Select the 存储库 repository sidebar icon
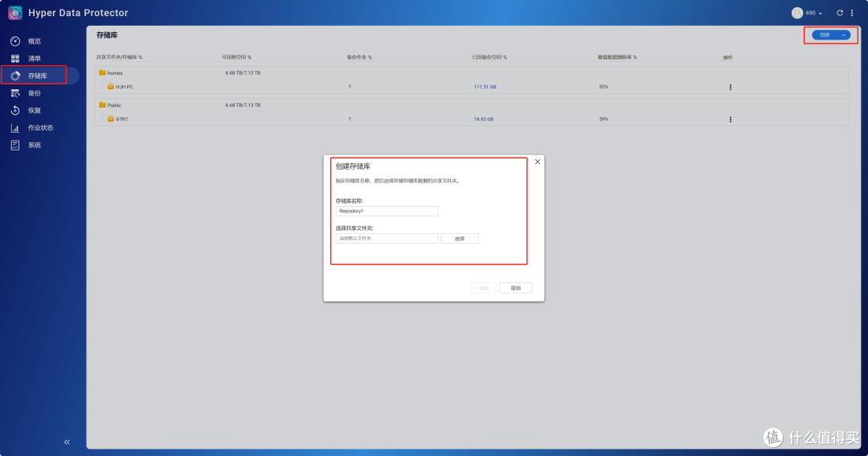The image size is (868, 456). click(x=15, y=76)
